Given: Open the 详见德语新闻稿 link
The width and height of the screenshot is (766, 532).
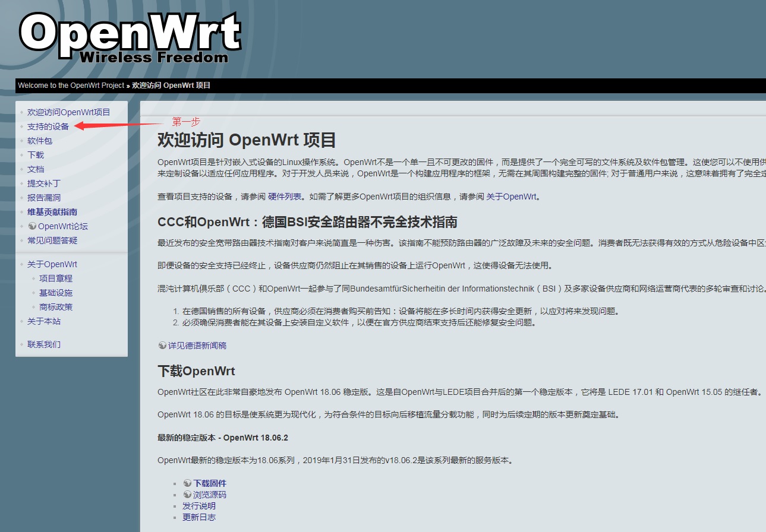Looking at the screenshot, I should point(197,345).
